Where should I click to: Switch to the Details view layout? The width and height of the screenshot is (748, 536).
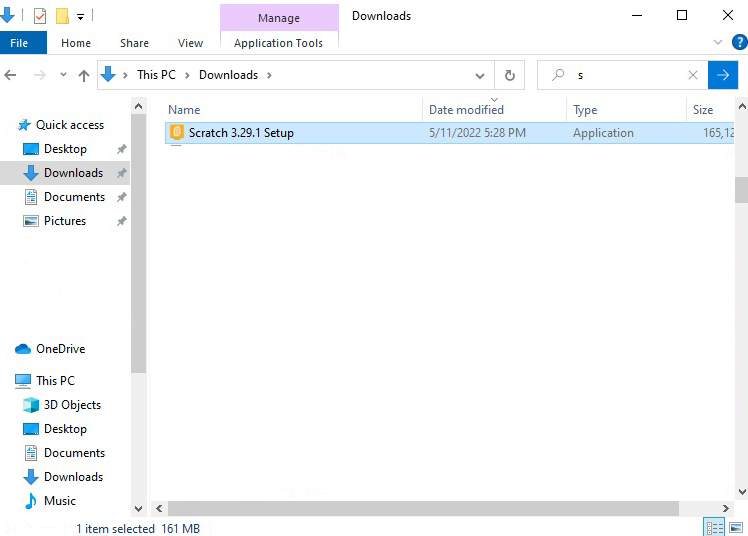pyautogui.click(x=715, y=527)
